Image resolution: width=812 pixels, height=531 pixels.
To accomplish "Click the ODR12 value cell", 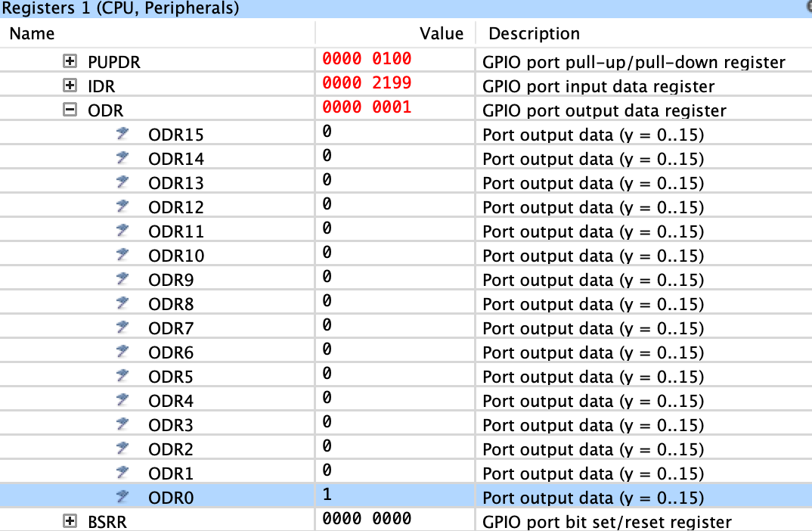I will pos(395,205).
